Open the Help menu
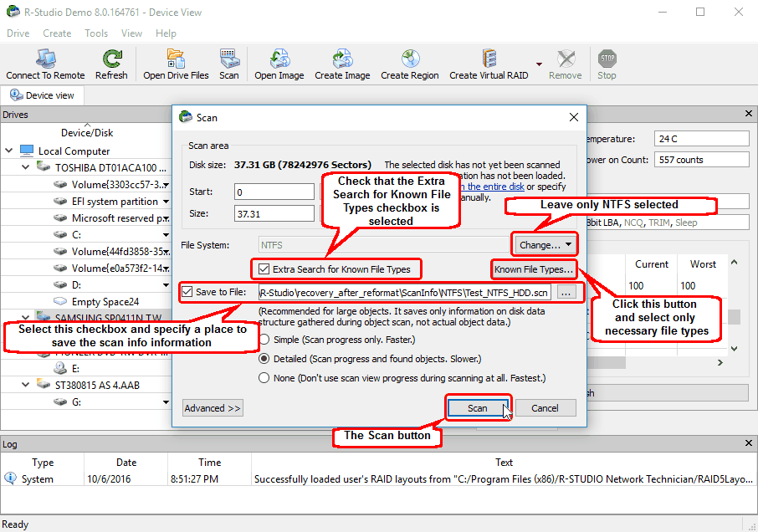The height and width of the screenshot is (532, 758). click(166, 33)
